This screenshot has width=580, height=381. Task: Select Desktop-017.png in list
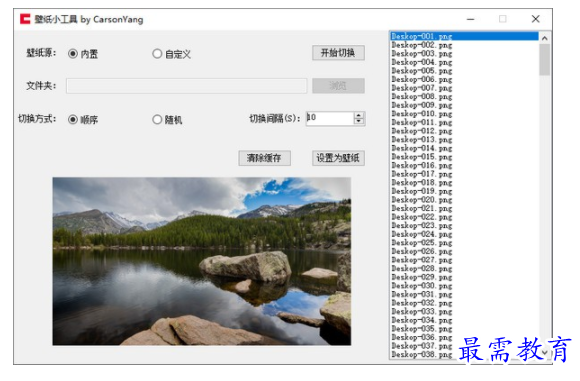422,174
